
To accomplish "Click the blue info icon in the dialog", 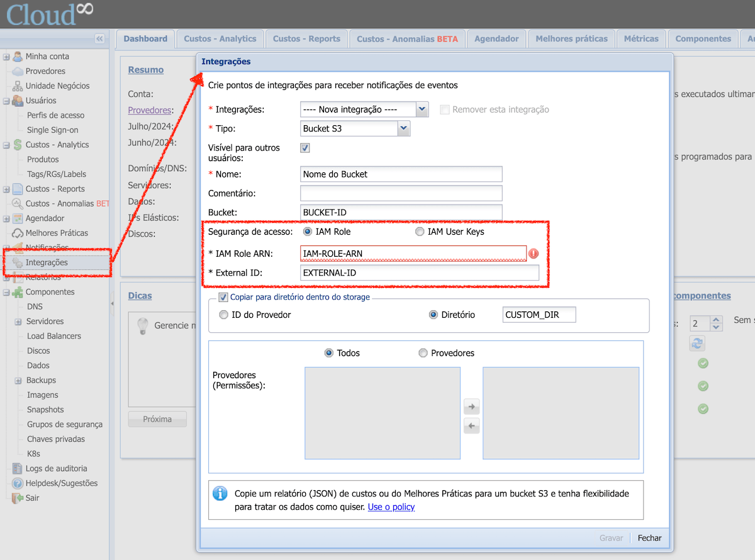I will (x=220, y=493).
